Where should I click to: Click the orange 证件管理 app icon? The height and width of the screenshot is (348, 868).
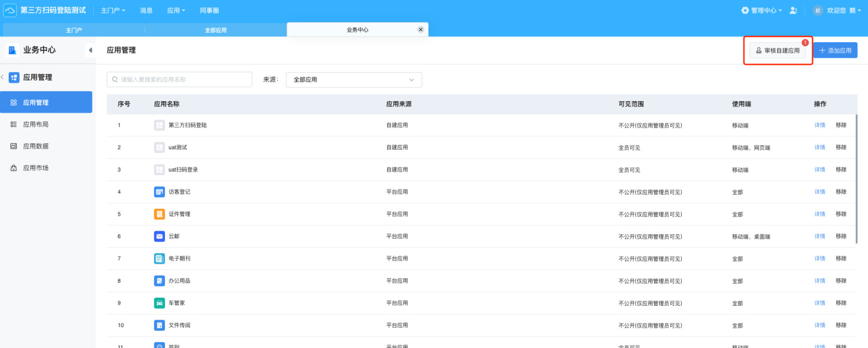[x=159, y=214]
